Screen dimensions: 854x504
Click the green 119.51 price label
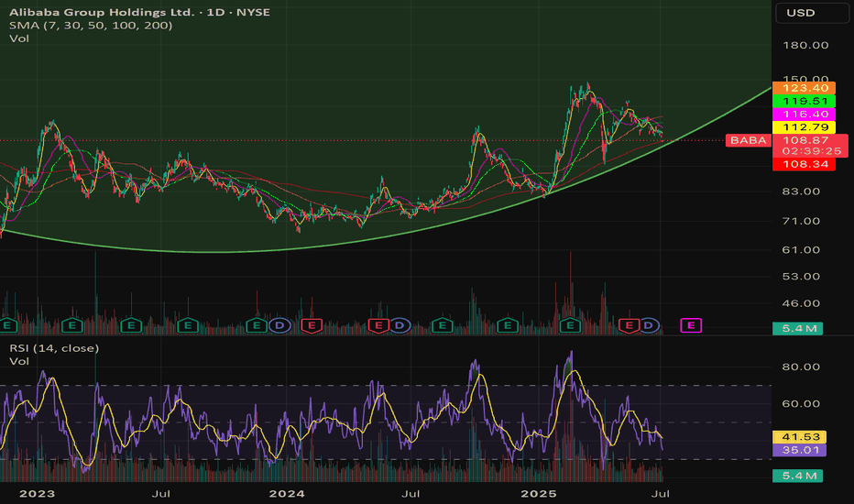pos(804,101)
